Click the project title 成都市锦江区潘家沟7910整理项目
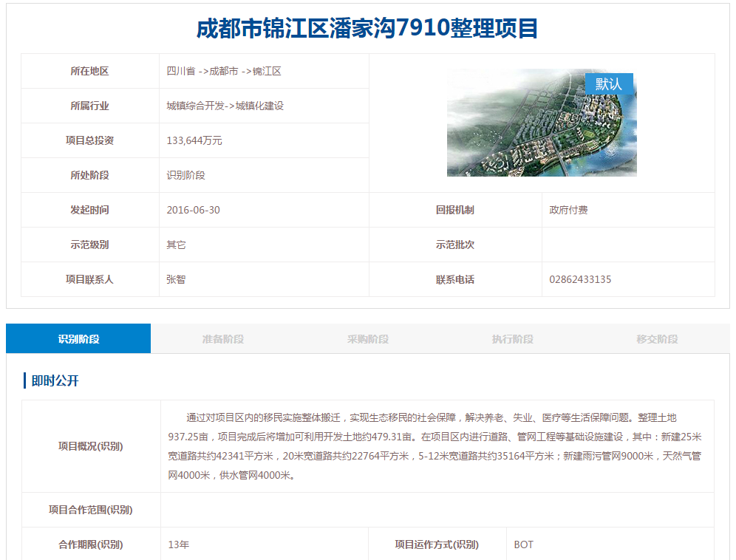 tap(367, 28)
